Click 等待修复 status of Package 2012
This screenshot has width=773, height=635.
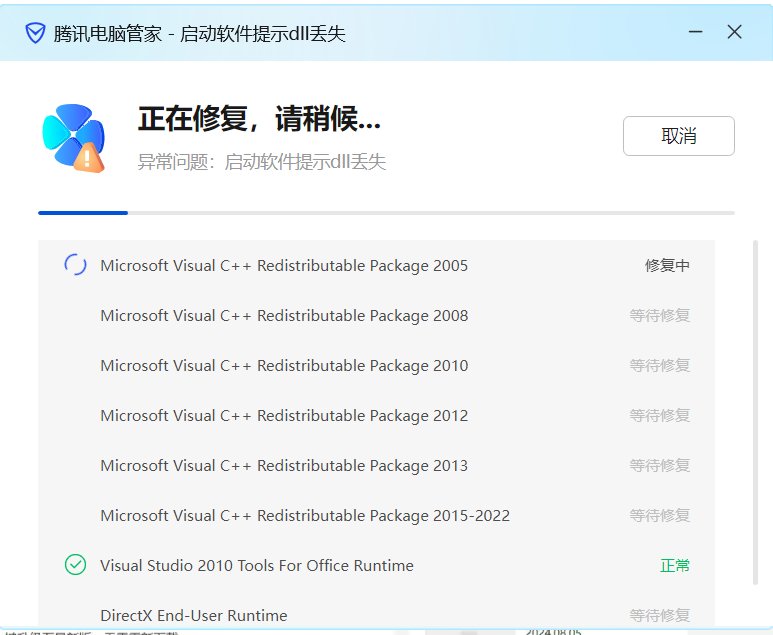pyautogui.click(x=660, y=415)
